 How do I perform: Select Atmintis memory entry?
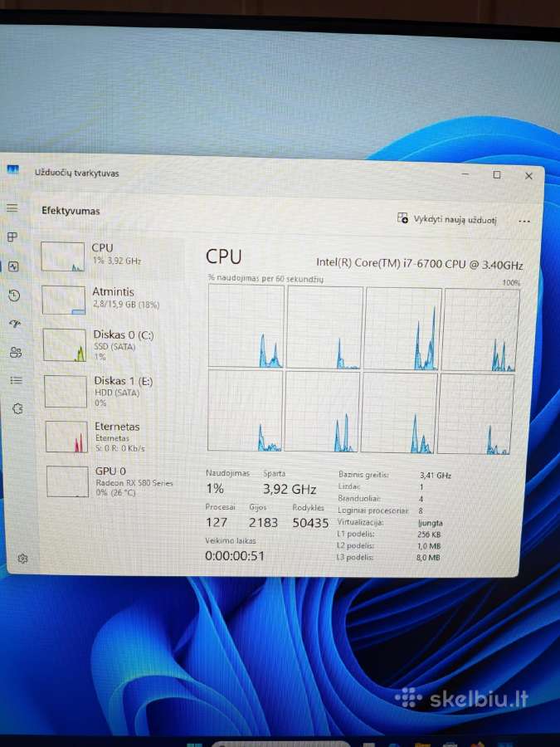pos(112,300)
